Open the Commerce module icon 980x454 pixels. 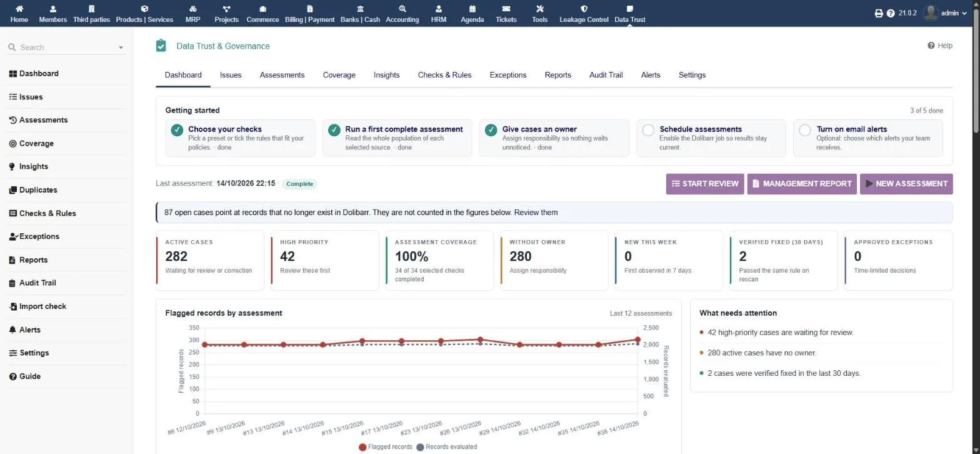262,9
